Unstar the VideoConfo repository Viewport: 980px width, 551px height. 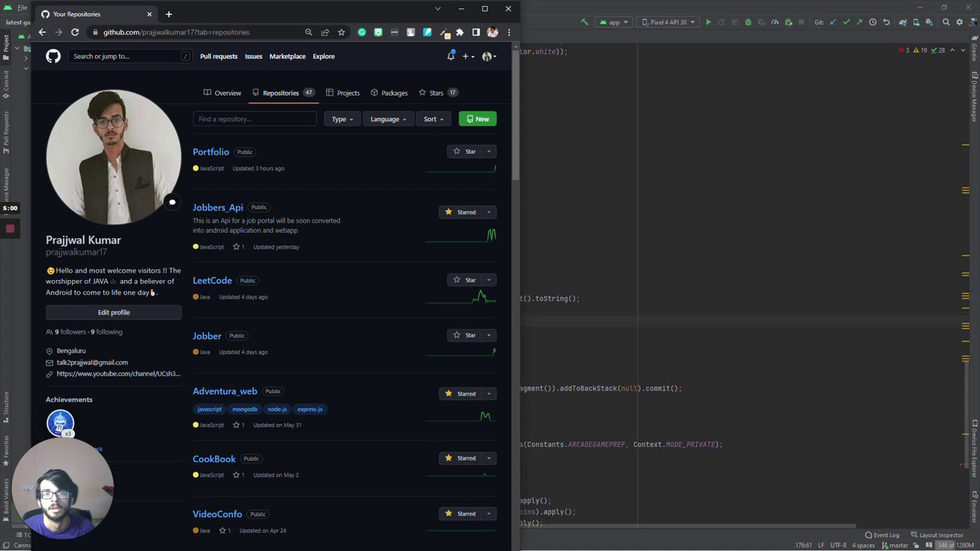click(x=460, y=514)
